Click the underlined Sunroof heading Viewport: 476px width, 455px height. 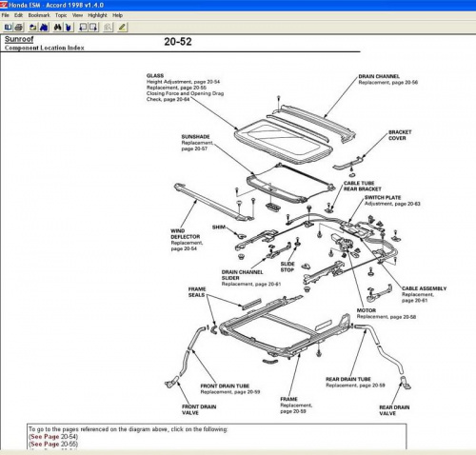(x=19, y=39)
